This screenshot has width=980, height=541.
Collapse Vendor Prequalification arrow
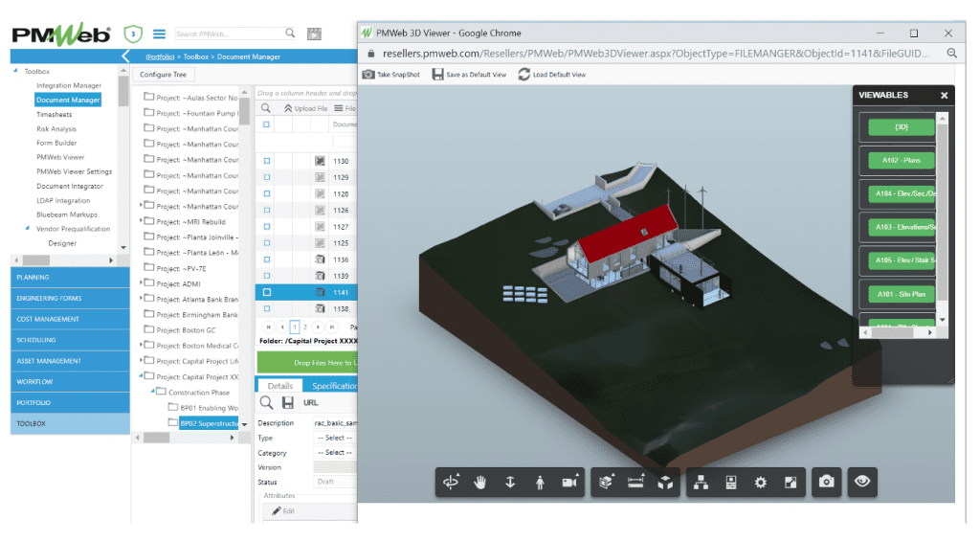click(x=27, y=228)
